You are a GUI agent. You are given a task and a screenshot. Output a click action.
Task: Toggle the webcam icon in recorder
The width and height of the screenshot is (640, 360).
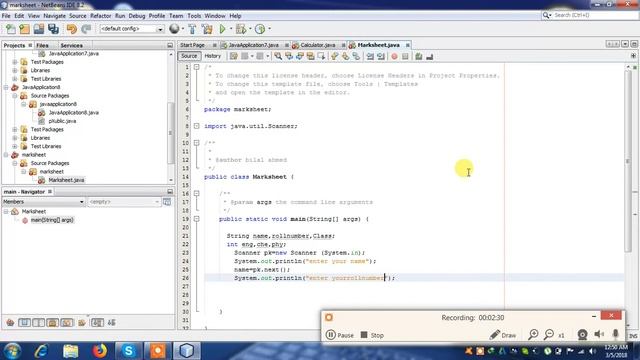point(582,335)
